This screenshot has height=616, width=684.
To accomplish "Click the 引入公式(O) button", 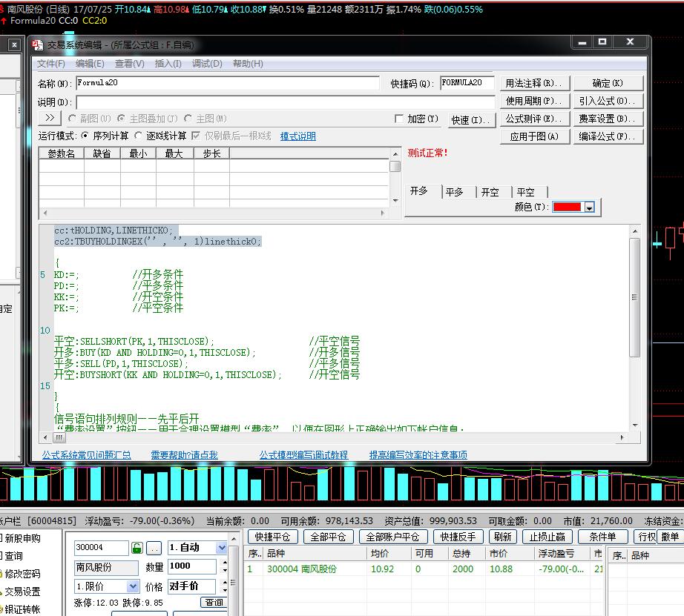I will (x=608, y=101).
